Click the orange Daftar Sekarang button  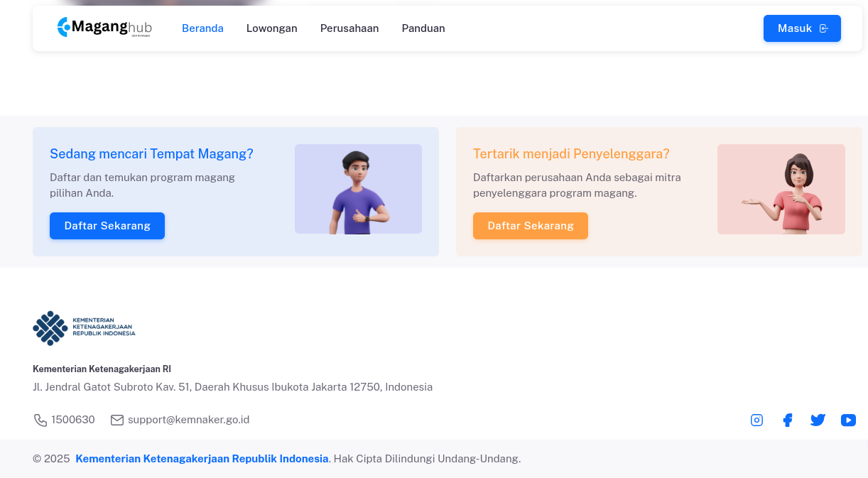pos(530,225)
